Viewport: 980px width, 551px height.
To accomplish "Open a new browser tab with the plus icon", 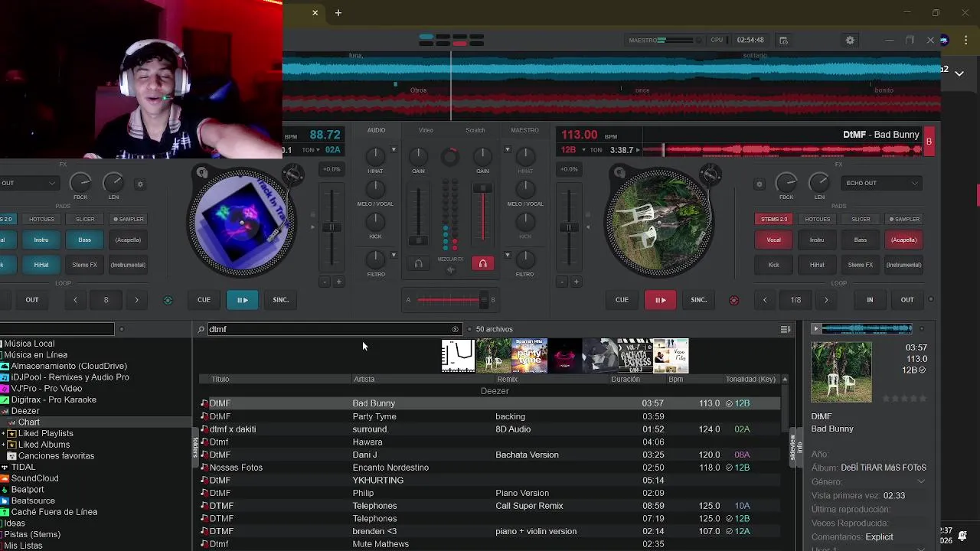I will (x=338, y=12).
